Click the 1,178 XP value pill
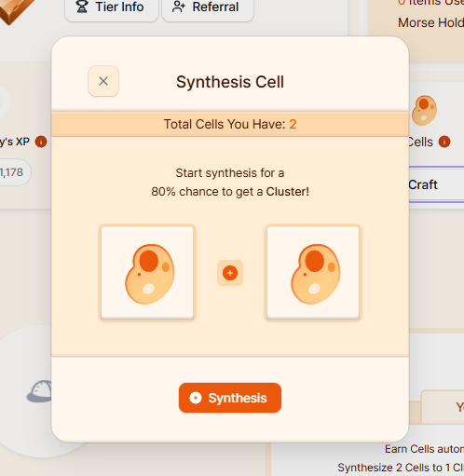Screen dimensions: 464x476 pos(12,172)
